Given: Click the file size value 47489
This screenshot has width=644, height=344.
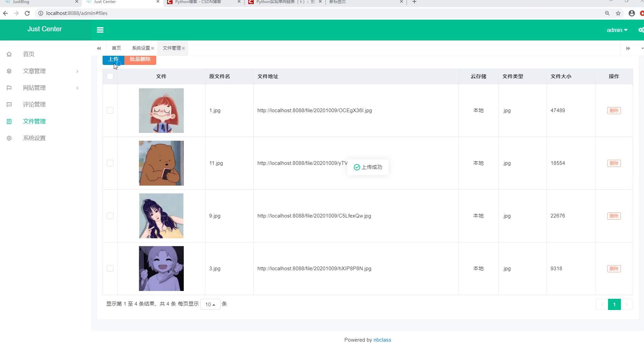Looking at the screenshot, I should pos(558,110).
